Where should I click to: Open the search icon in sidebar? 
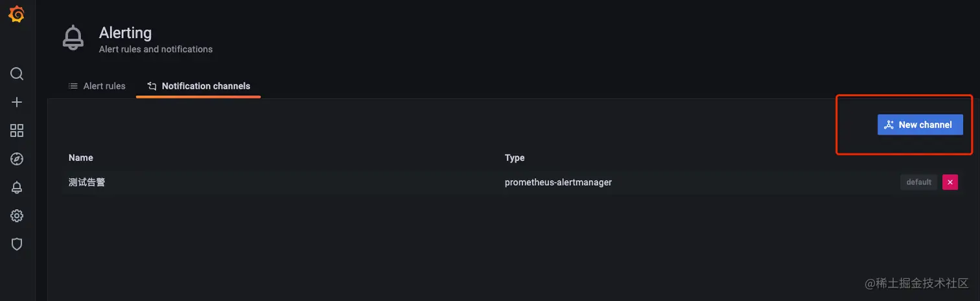point(17,74)
